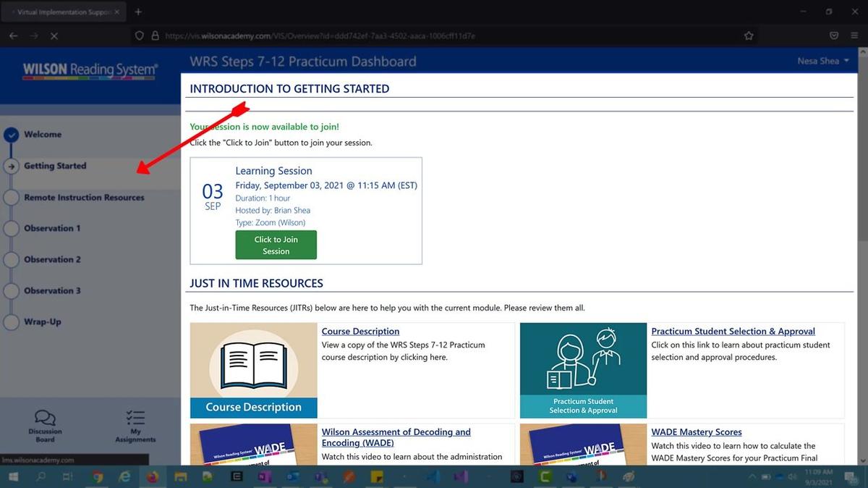The image size is (868, 488).
Task: Switch to Virtual Implementation Support browser tab
Action: click(x=64, y=12)
